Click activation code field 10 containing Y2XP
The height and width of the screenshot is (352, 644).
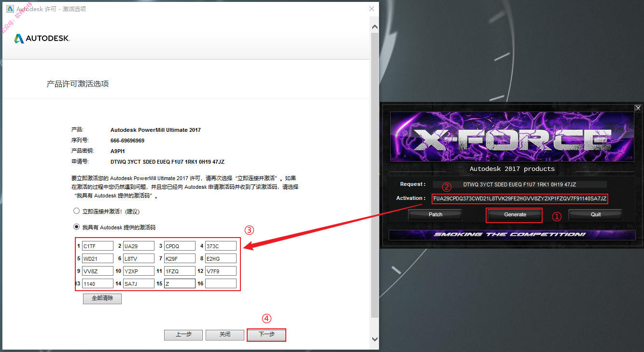pyautogui.click(x=139, y=271)
